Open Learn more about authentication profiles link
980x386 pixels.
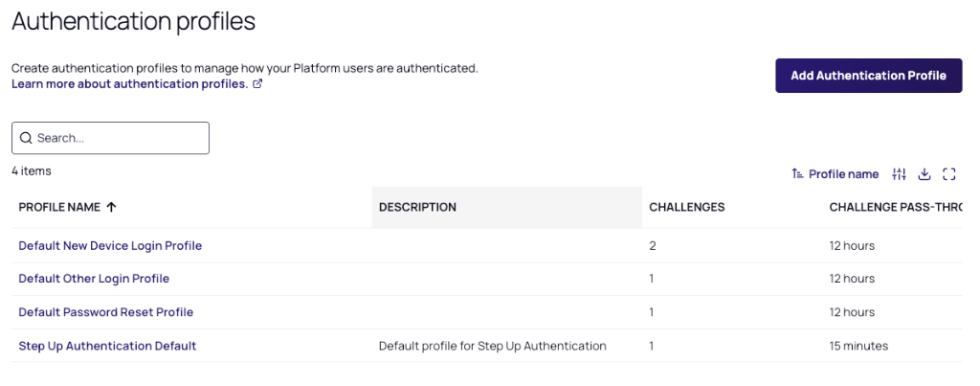(x=129, y=84)
